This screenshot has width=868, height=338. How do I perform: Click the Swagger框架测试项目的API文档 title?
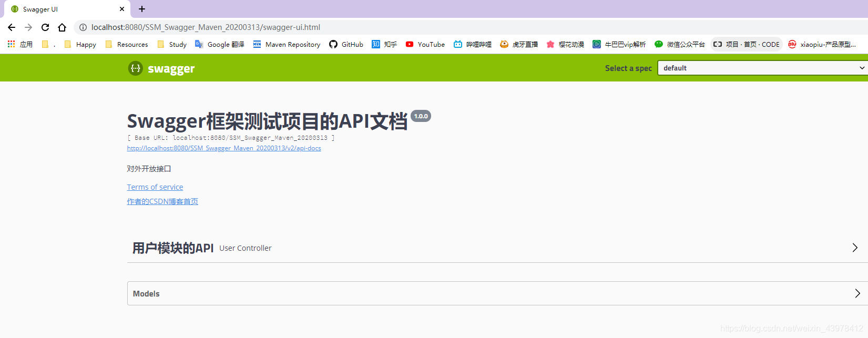coord(267,121)
